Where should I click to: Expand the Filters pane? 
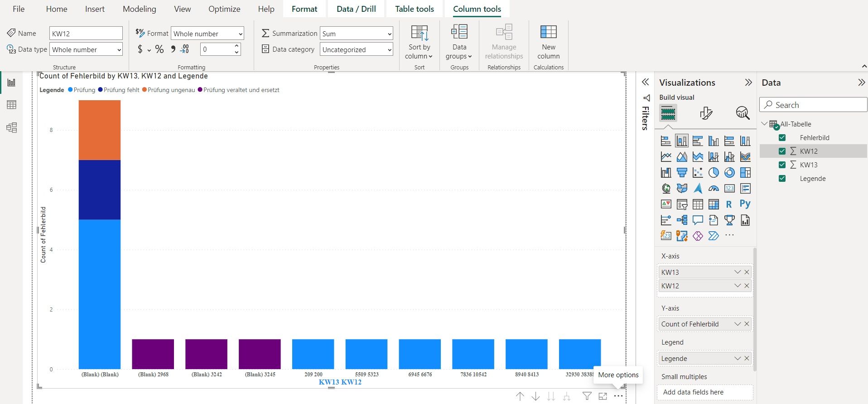(646, 82)
